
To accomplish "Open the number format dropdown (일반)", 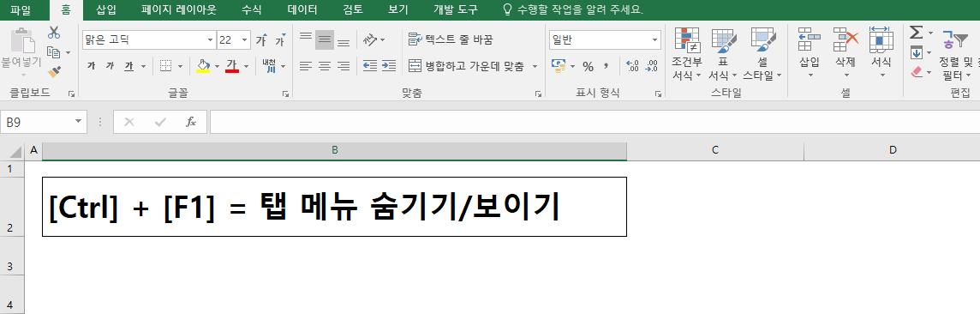I will coord(655,40).
